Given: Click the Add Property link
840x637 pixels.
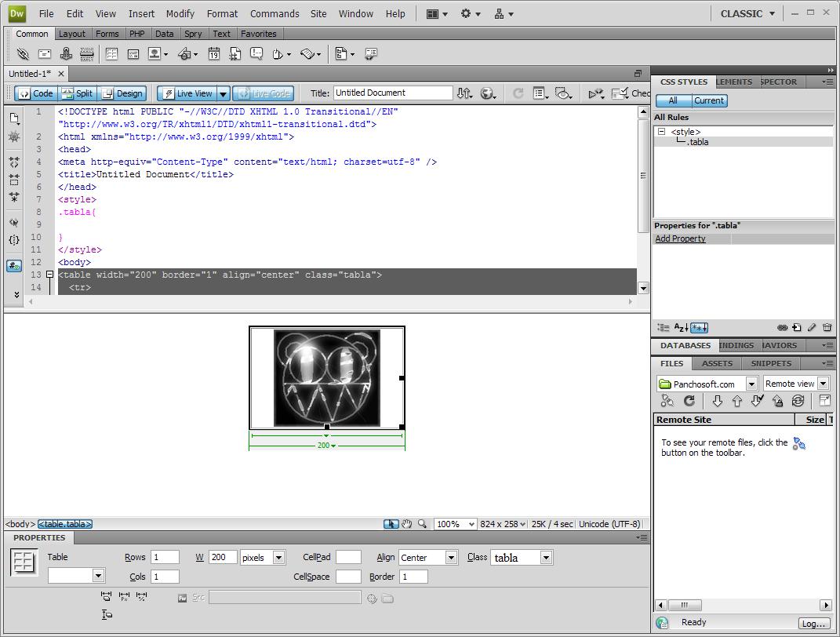Looking at the screenshot, I should [x=680, y=238].
